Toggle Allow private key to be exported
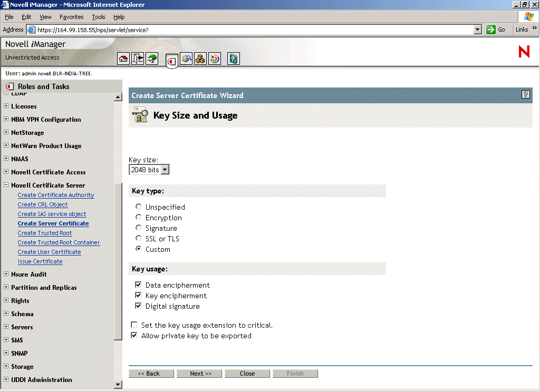 pos(134,335)
